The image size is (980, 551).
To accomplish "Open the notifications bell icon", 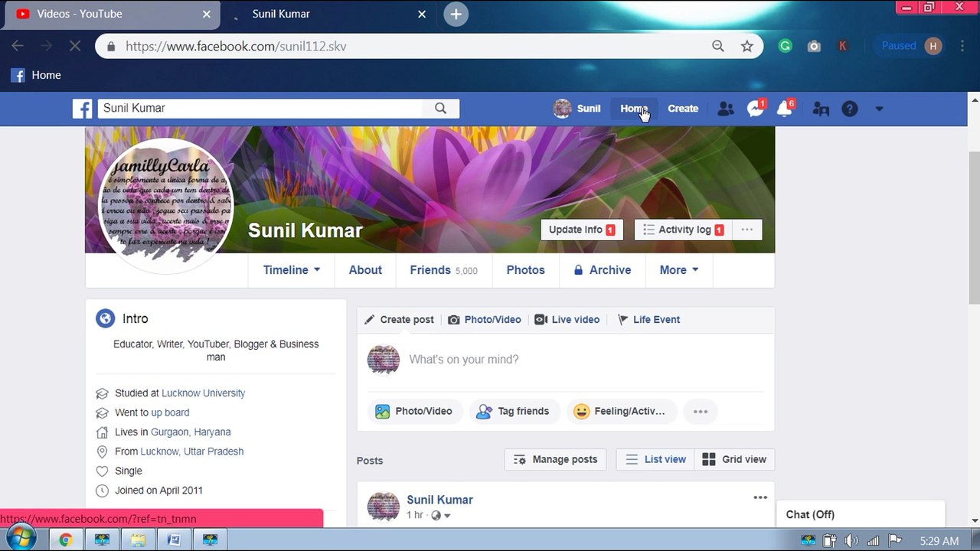I will click(x=785, y=109).
